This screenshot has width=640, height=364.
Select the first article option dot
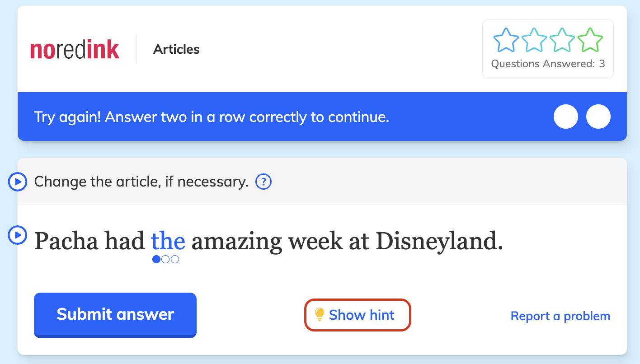pyautogui.click(x=155, y=259)
